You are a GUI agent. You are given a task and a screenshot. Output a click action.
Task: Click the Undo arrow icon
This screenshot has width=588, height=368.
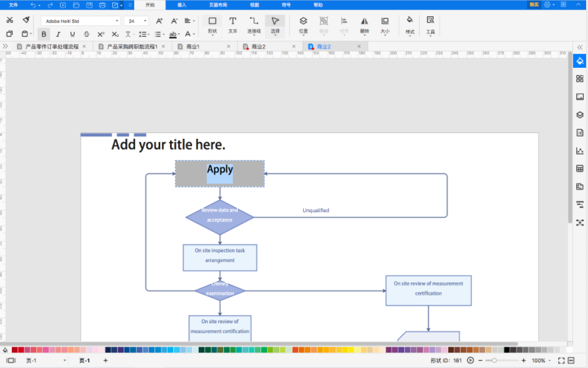[33, 5]
